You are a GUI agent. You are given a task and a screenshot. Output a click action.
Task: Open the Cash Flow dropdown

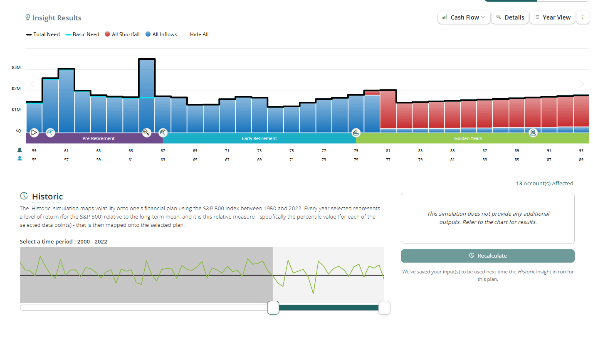coord(464,17)
